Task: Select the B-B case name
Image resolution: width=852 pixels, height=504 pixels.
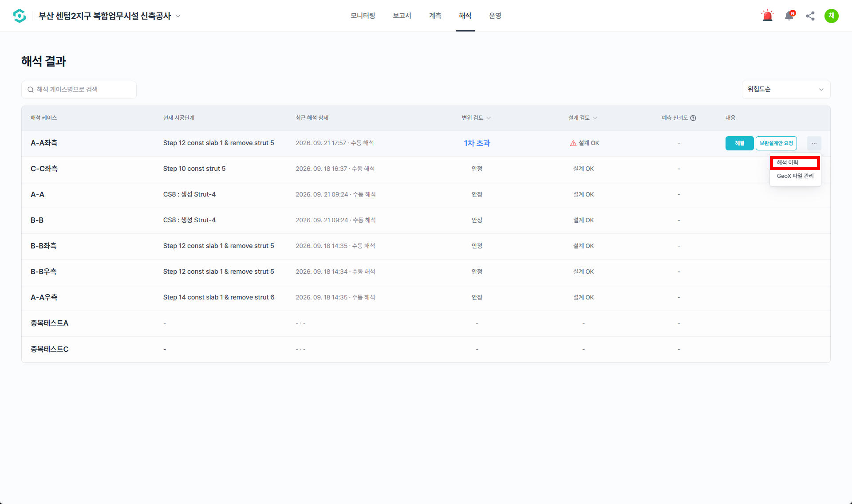Action: pyautogui.click(x=37, y=220)
